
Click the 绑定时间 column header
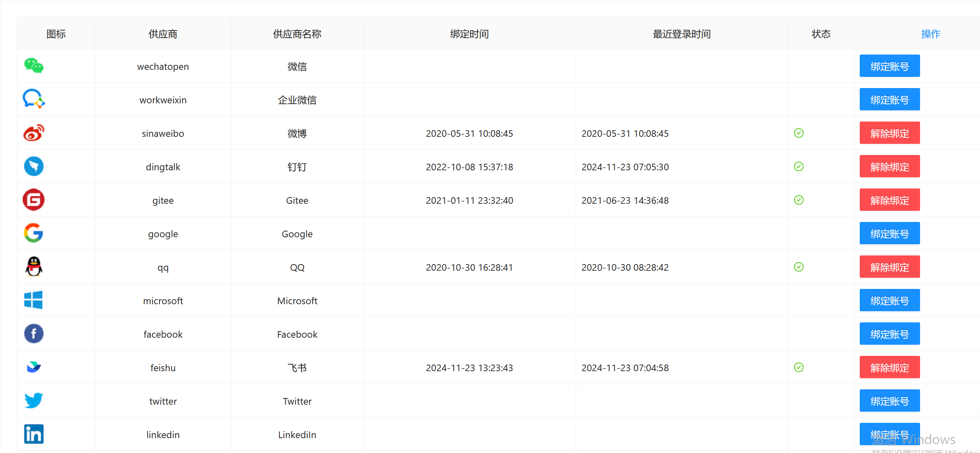click(x=469, y=34)
